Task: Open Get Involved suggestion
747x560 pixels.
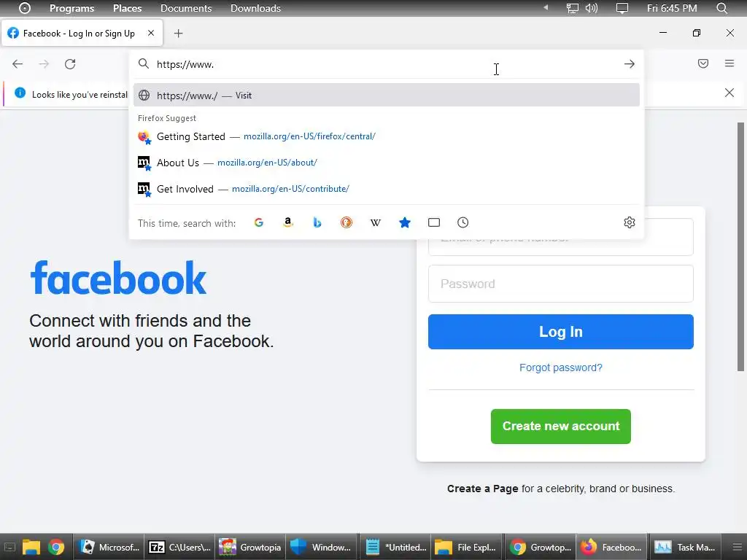Action: pyautogui.click(x=387, y=189)
